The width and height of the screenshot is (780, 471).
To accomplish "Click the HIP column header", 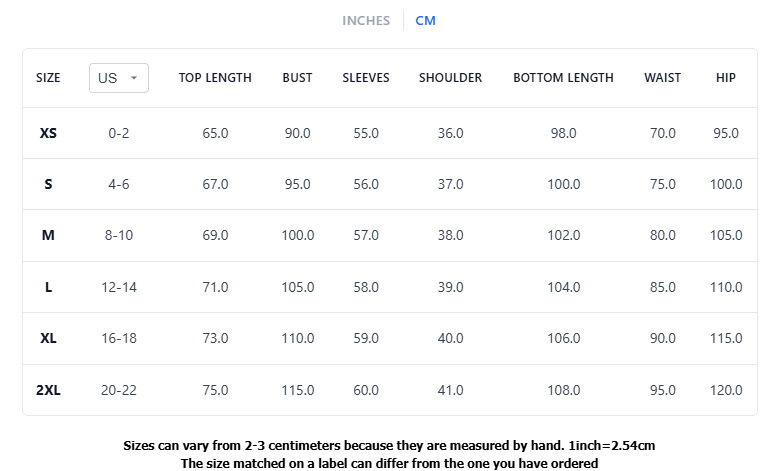I will tap(726, 78).
